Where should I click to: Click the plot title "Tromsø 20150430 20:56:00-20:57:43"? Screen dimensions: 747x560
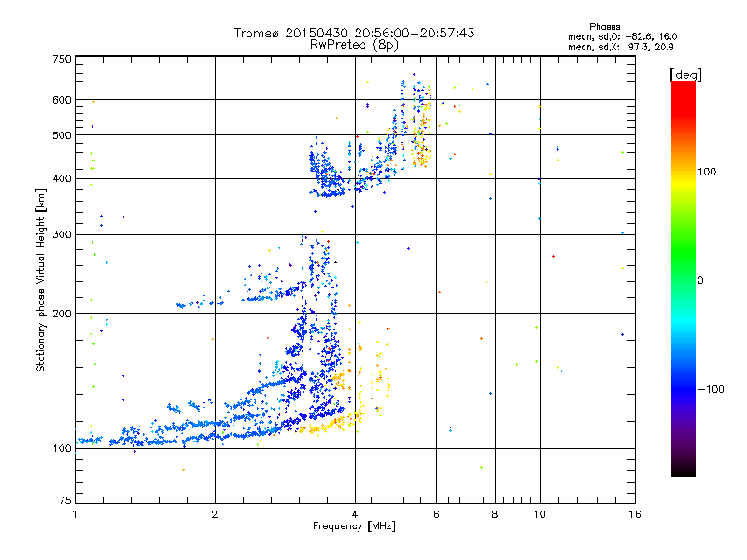tap(354, 33)
